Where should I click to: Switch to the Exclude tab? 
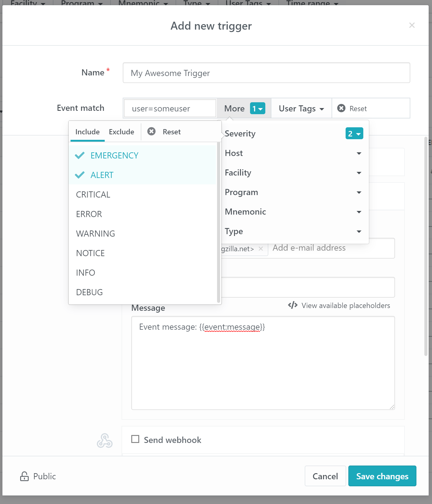coord(121,132)
